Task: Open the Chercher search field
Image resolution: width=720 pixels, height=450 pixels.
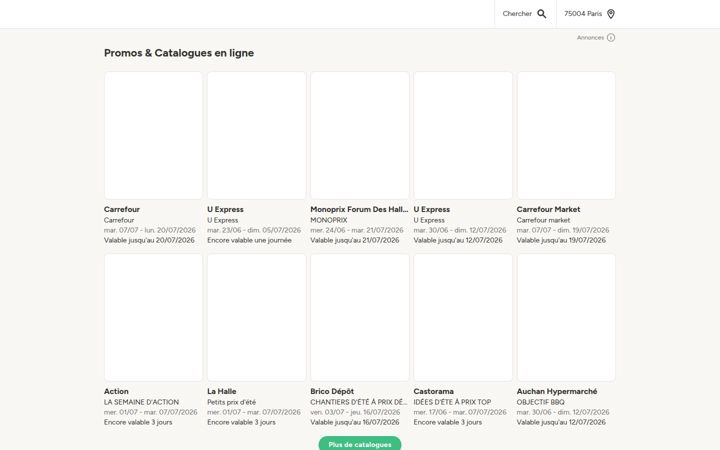Action: [x=525, y=14]
